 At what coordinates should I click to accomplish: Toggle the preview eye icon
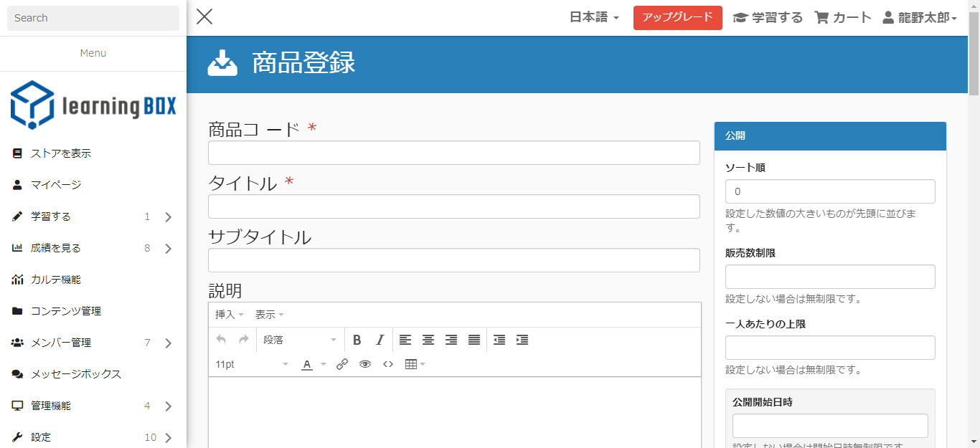click(x=365, y=364)
